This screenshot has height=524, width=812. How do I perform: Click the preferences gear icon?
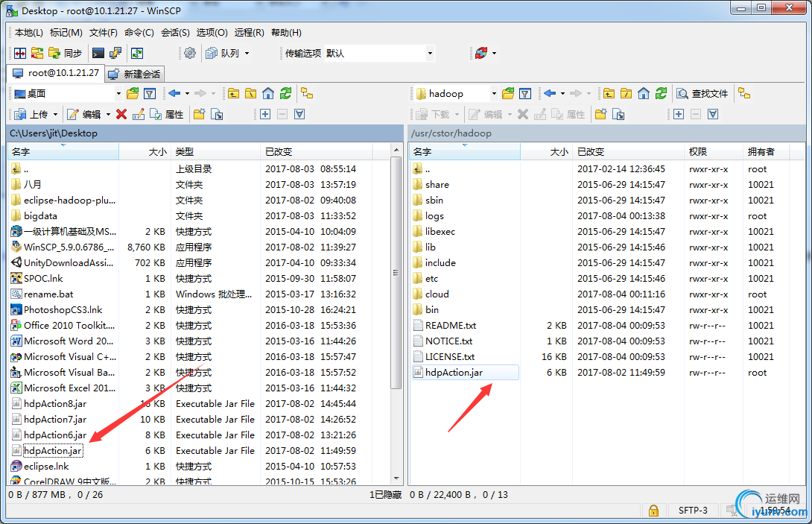190,53
